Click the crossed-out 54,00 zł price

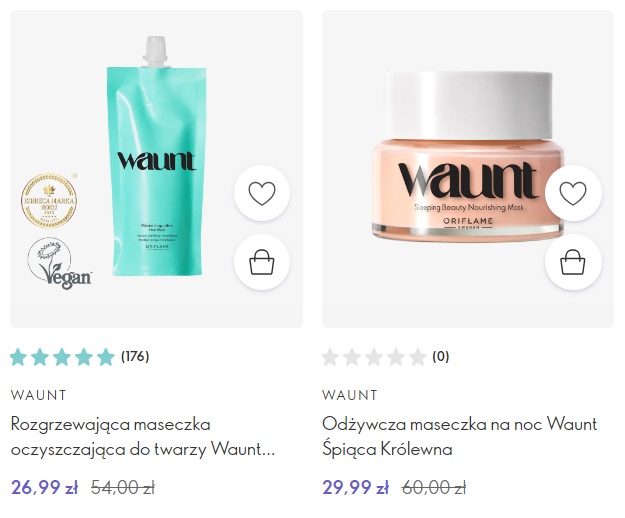(123, 487)
